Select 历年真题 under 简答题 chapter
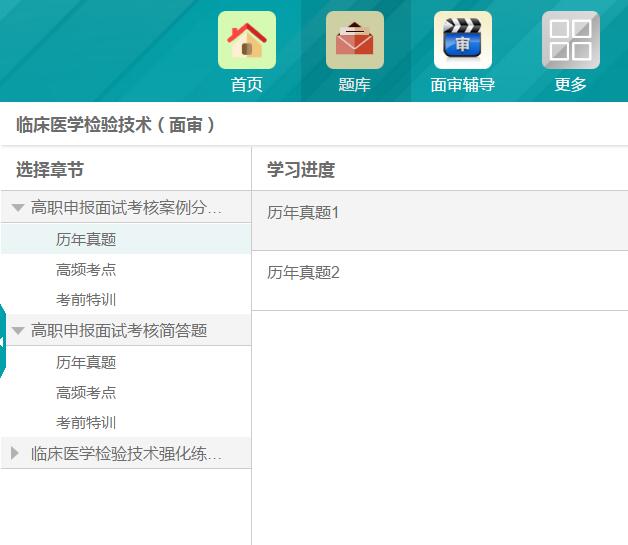Screen dimensions: 628x545 [86, 362]
